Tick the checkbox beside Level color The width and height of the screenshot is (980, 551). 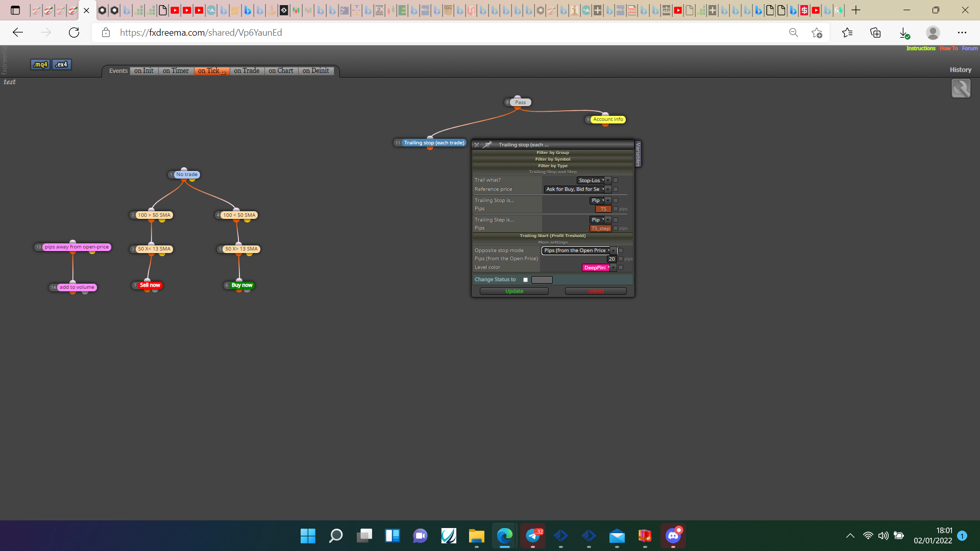621,267
